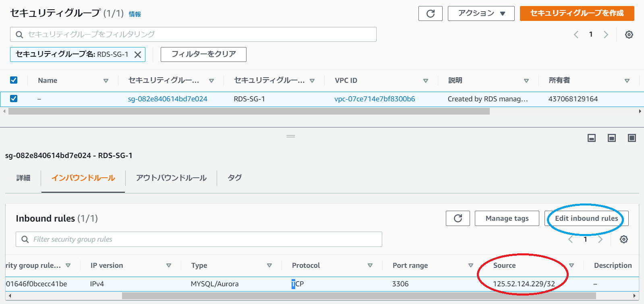The width and height of the screenshot is (644, 304).
Task: Expand details panel to full height
Action: 632,138
